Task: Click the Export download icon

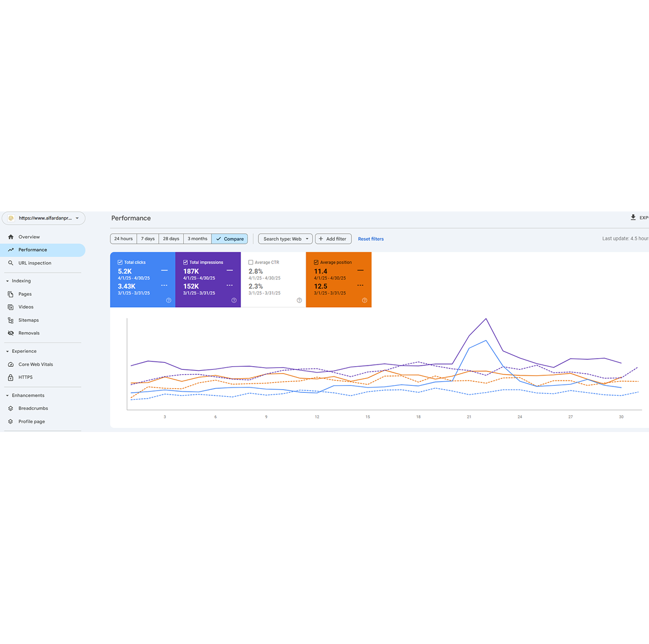Action: coord(633,218)
